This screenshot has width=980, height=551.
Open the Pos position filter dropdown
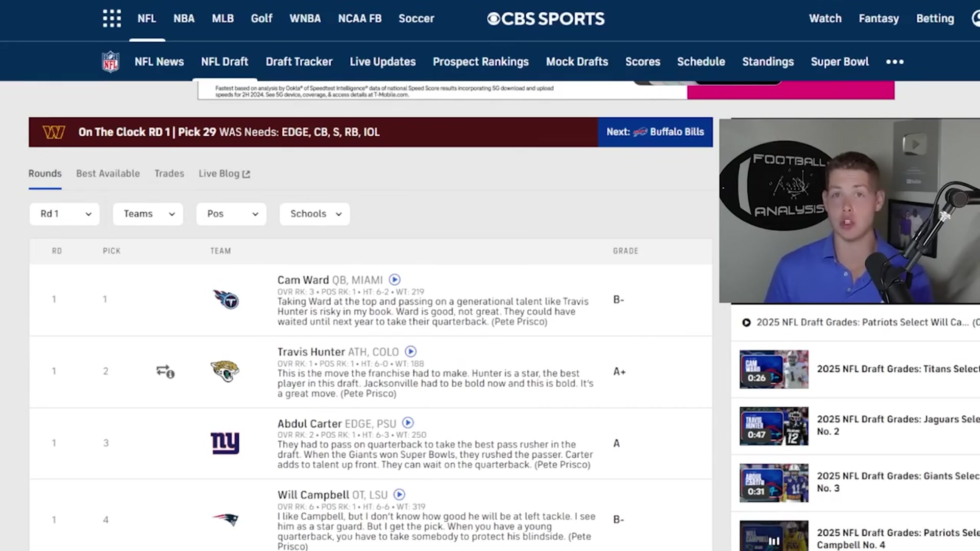pyautogui.click(x=231, y=214)
